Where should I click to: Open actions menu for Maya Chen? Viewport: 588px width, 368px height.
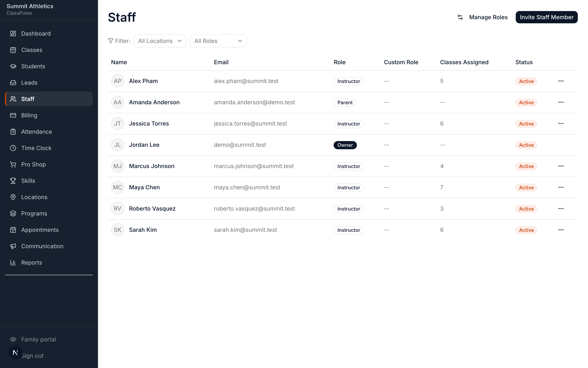click(x=561, y=187)
